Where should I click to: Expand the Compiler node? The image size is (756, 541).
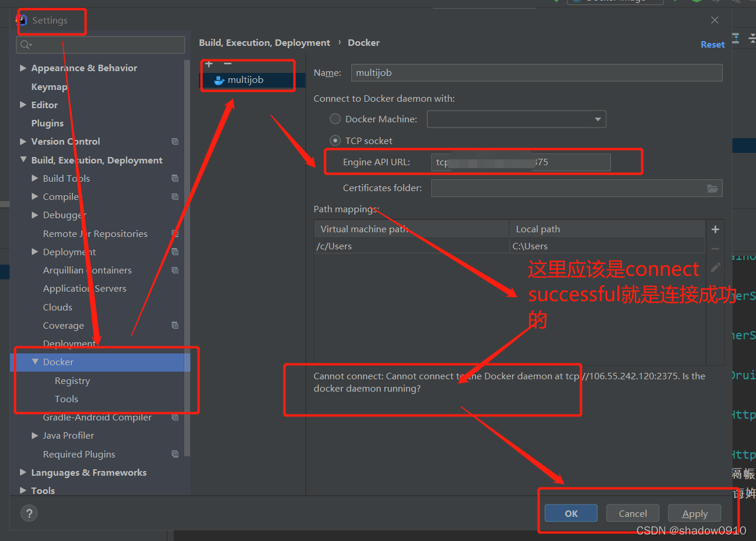[35, 196]
